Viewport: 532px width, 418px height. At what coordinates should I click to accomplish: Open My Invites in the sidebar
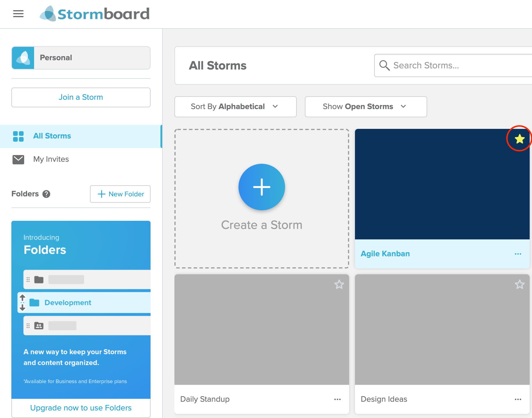tap(81, 159)
